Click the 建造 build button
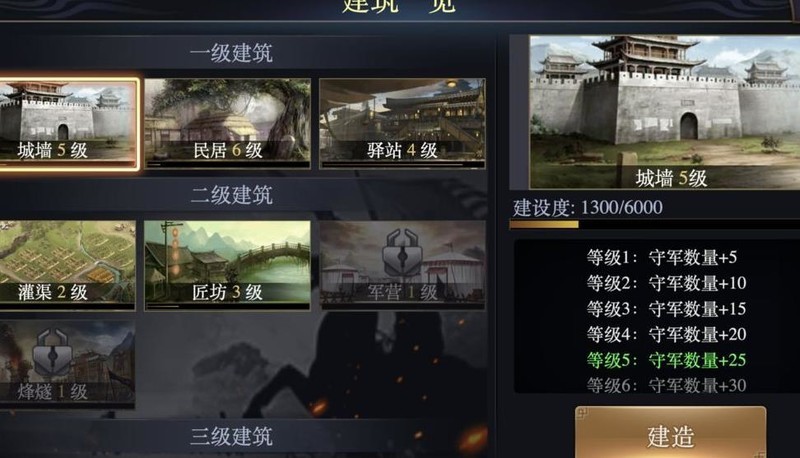Viewport: 800px width, 458px height. [670, 432]
